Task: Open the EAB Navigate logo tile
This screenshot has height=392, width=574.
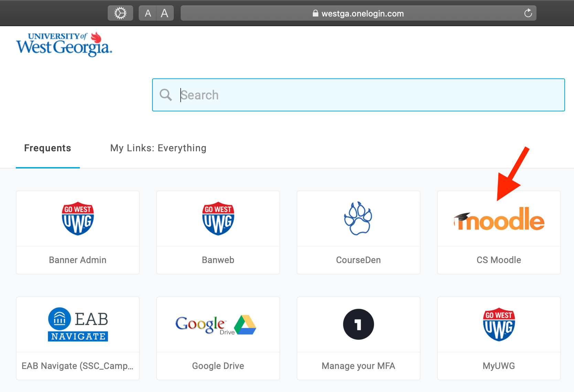Action: 78,324
